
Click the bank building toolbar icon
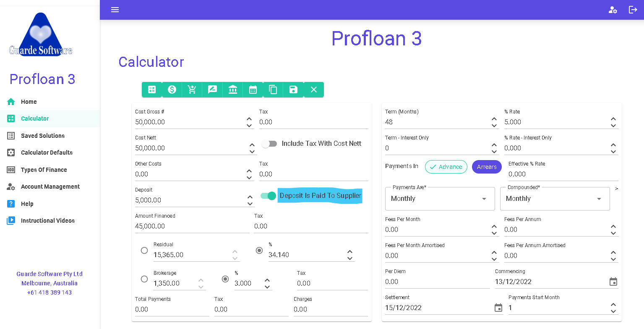pyautogui.click(x=233, y=89)
